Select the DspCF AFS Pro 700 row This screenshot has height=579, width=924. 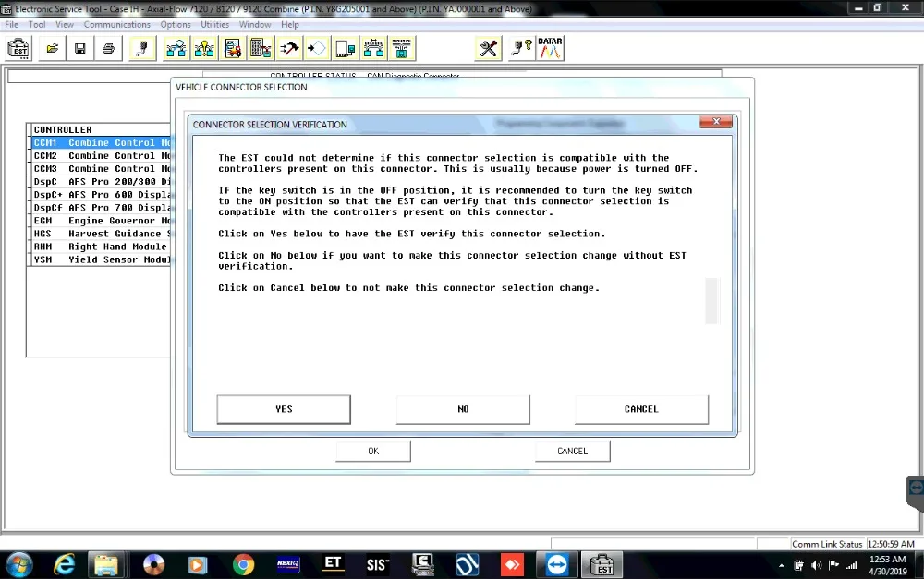pos(100,208)
